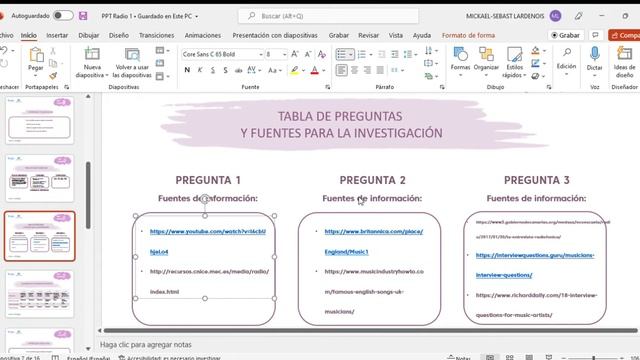
Task: Click 'Haga clic para agregar notas' area
Action: coord(146,344)
